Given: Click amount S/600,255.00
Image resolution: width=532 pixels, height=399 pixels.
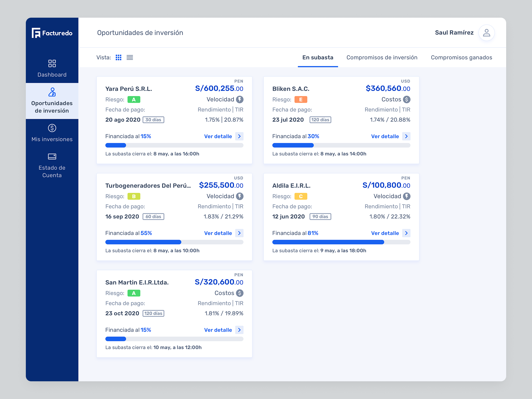Looking at the screenshot, I should (219, 88).
